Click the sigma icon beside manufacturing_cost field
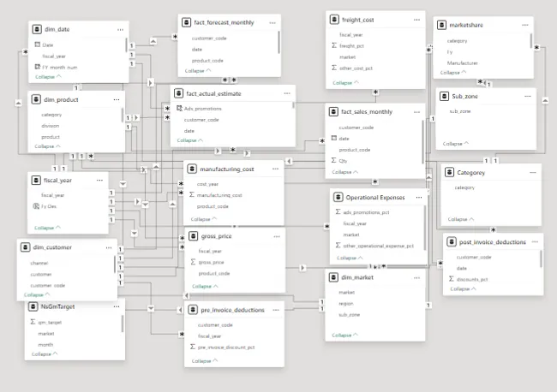 tap(192, 195)
